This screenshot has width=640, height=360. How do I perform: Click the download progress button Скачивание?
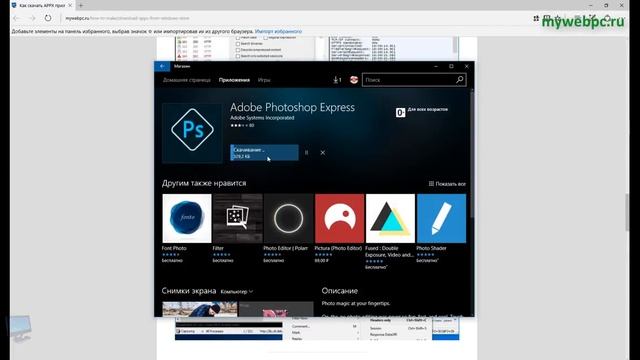click(264, 153)
